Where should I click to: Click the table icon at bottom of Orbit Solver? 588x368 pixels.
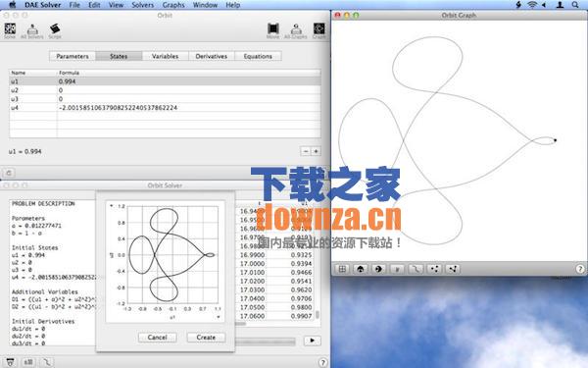tap(28, 362)
